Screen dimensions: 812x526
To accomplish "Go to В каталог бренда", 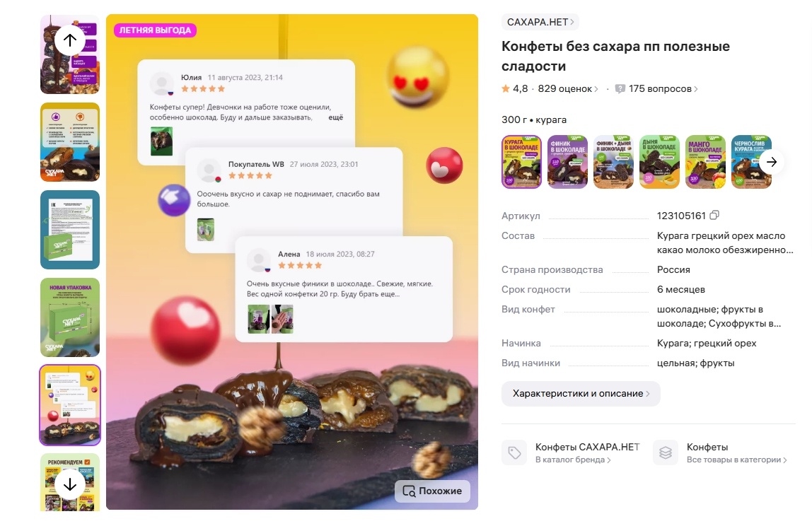I will click(573, 460).
